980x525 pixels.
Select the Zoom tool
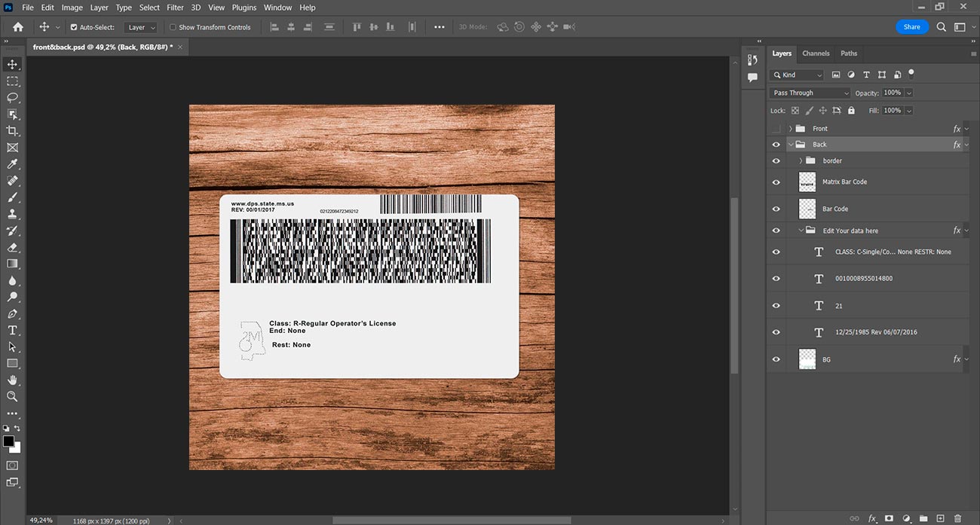(12, 396)
